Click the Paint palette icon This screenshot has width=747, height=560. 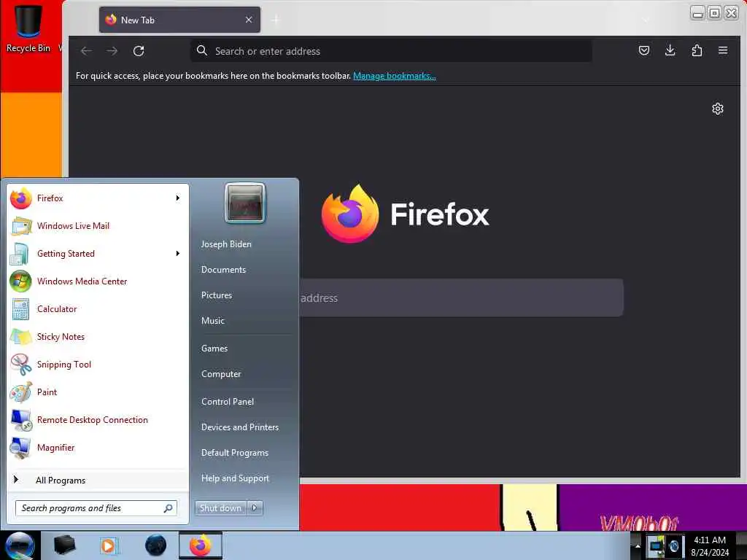21,392
